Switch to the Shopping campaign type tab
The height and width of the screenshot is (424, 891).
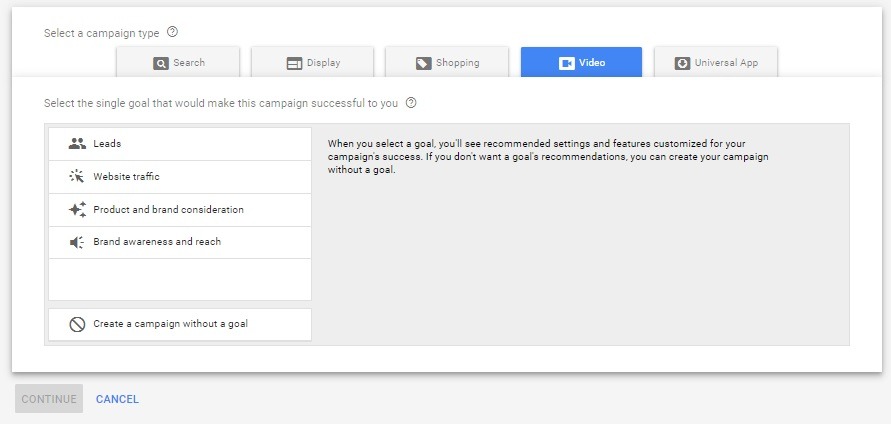point(447,62)
